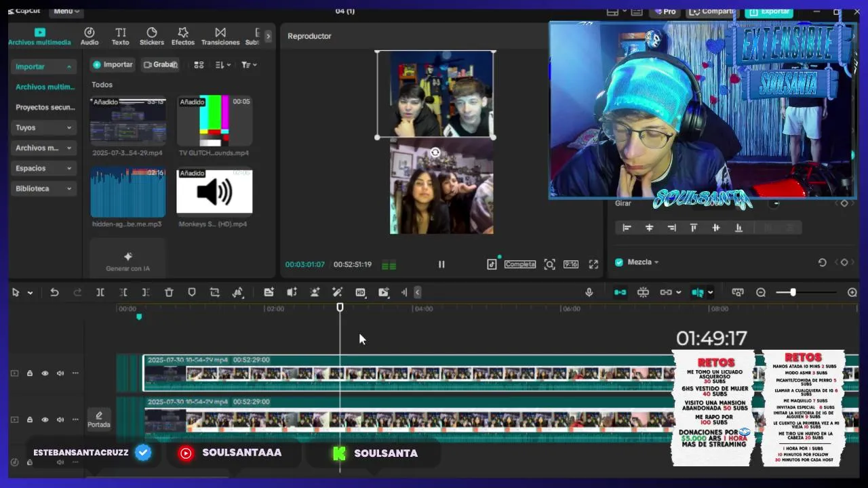The width and height of the screenshot is (868, 488).
Task: Align top in the alignment row
Action: [x=693, y=228]
